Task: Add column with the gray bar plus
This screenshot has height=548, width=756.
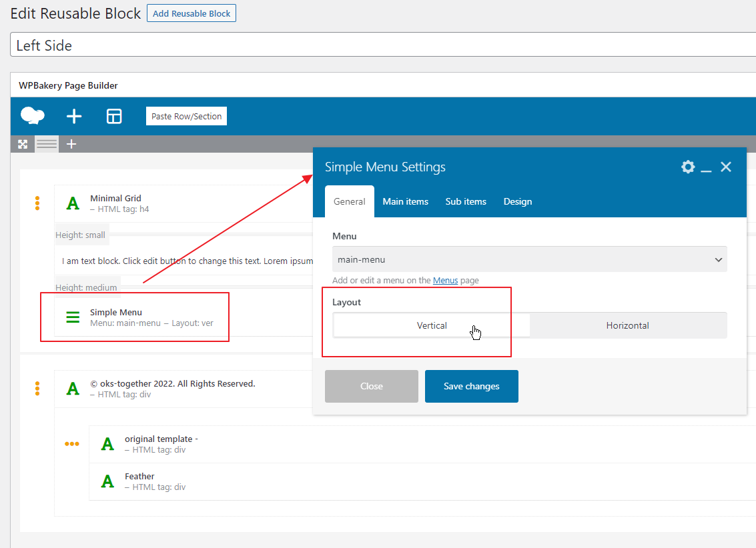Action: pos(71,144)
